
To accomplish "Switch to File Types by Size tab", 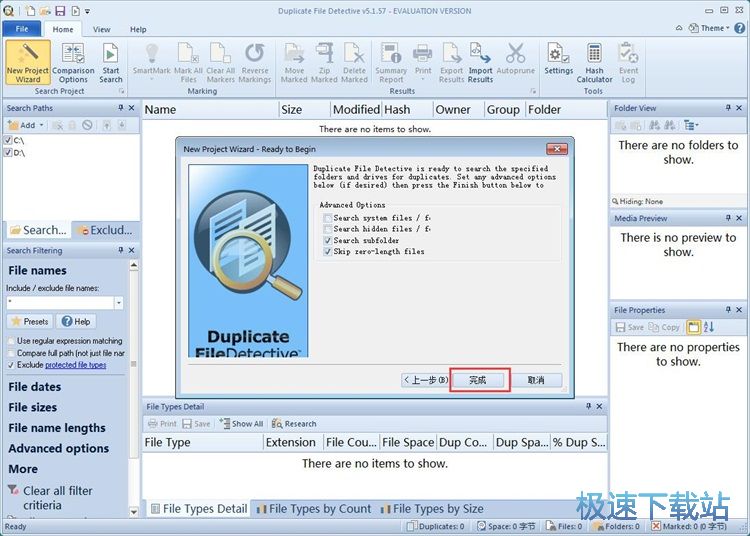I will click(x=432, y=509).
